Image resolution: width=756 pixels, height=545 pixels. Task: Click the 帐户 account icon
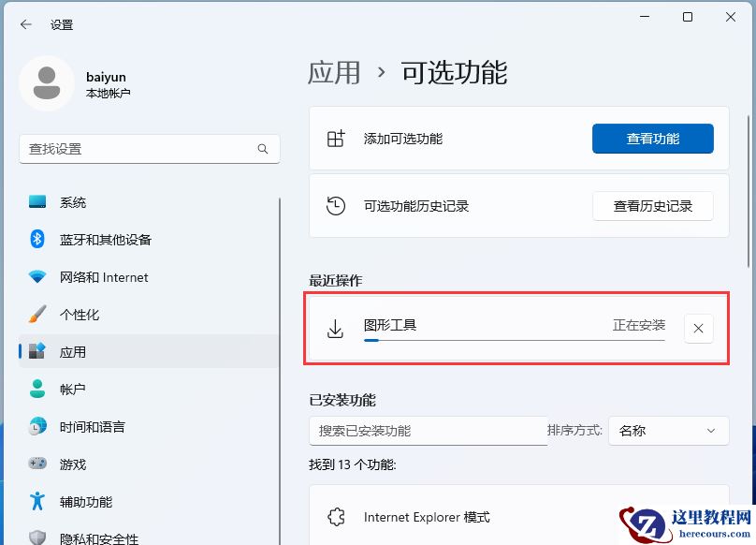point(37,390)
